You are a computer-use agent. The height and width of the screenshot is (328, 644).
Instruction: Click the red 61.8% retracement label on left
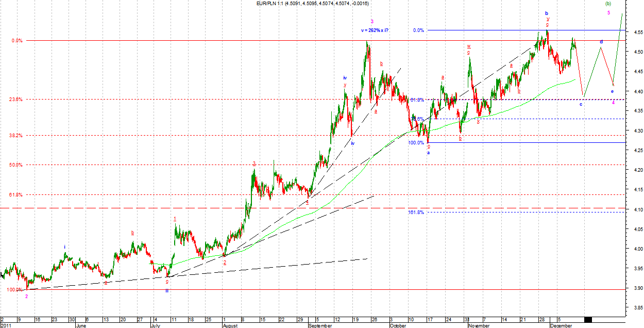pyautogui.click(x=15, y=195)
